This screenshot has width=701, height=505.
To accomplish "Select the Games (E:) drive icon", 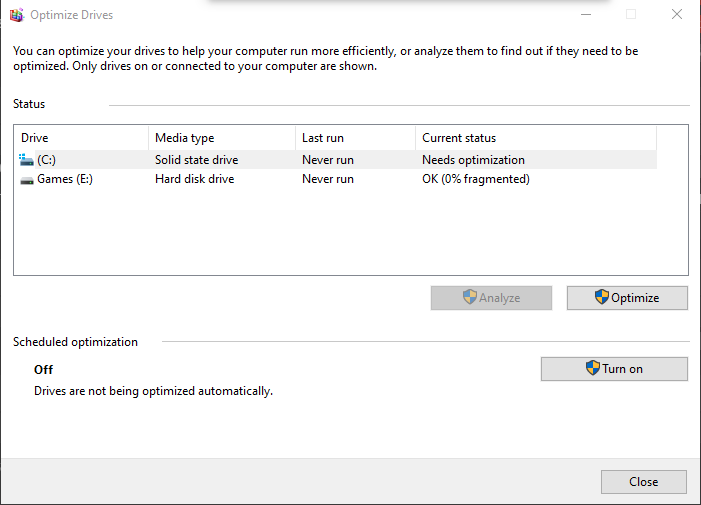I will [27, 180].
